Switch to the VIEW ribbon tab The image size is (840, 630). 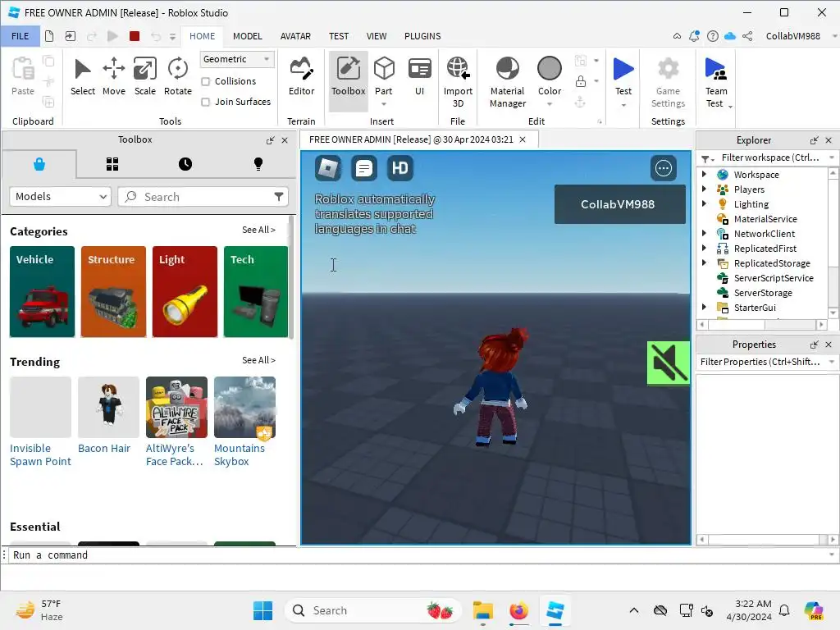377,36
